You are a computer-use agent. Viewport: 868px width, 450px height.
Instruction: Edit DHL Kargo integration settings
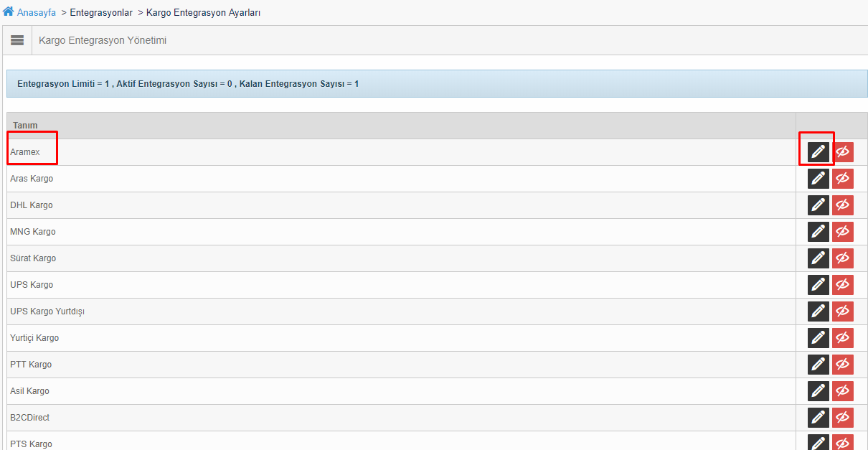819,205
